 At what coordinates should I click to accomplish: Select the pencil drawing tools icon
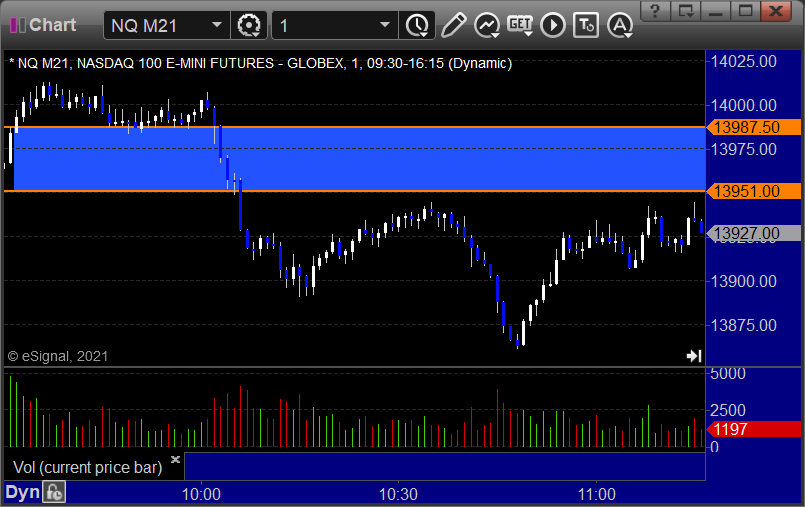[453, 25]
